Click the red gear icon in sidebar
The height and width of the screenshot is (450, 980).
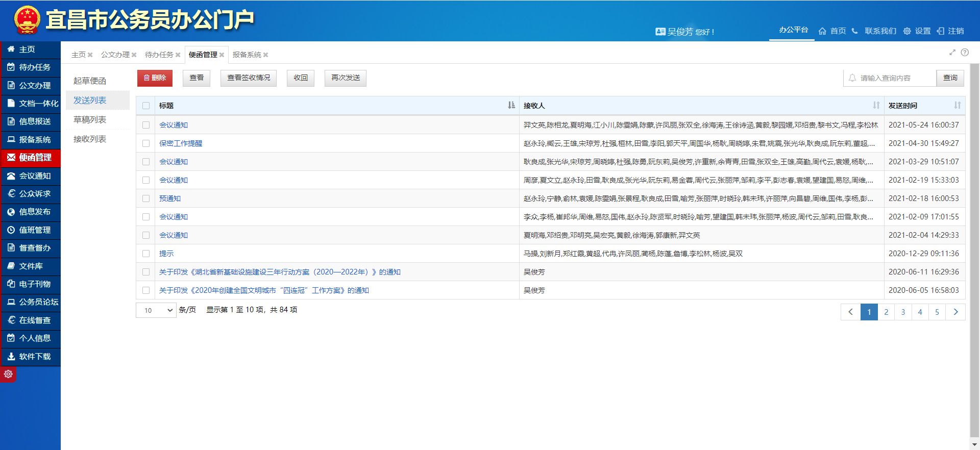click(x=8, y=374)
